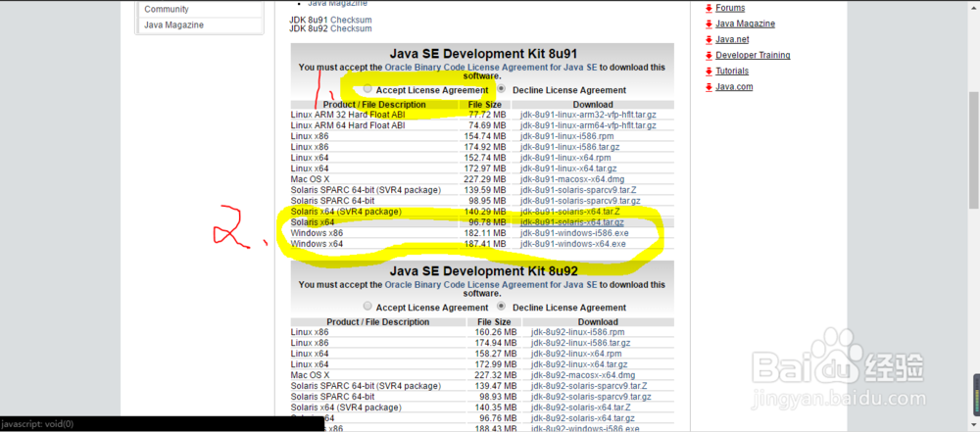Click the page vertical scrollbar thumb
Image resolution: width=980 pixels, height=432 pixels.
click(974, 150)
